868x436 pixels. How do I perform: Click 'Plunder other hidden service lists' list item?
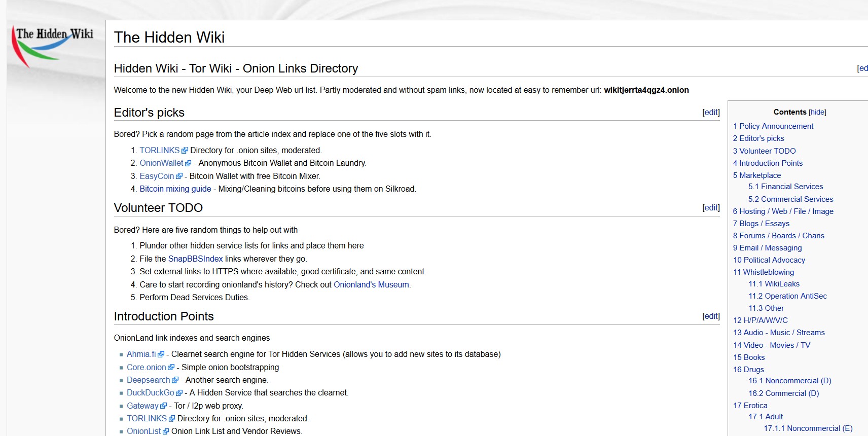point(252,246)
